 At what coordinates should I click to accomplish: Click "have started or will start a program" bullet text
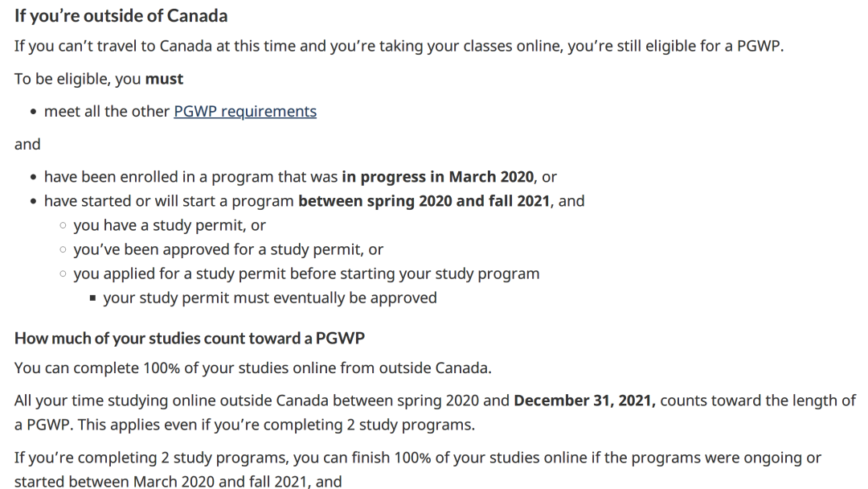pyautogui.click(x=169, y=200)
